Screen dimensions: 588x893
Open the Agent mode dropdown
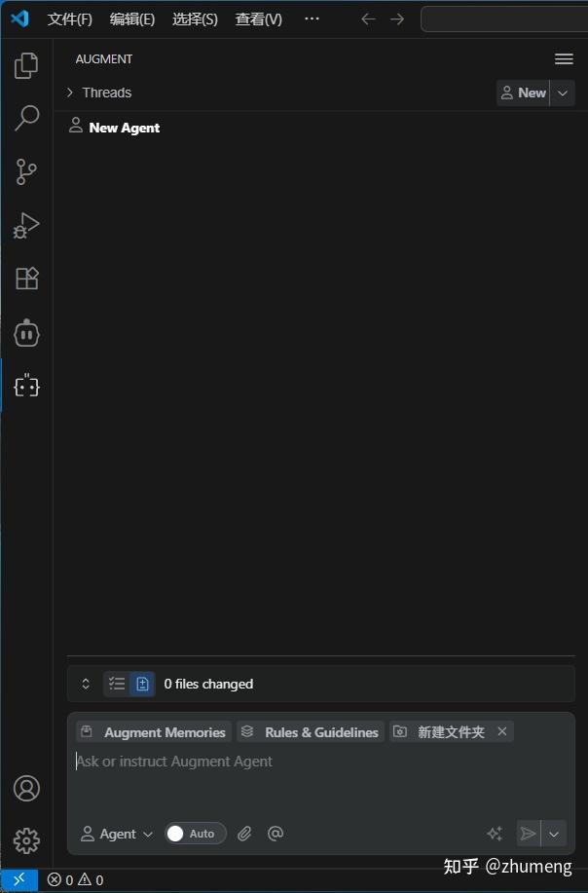117,834
